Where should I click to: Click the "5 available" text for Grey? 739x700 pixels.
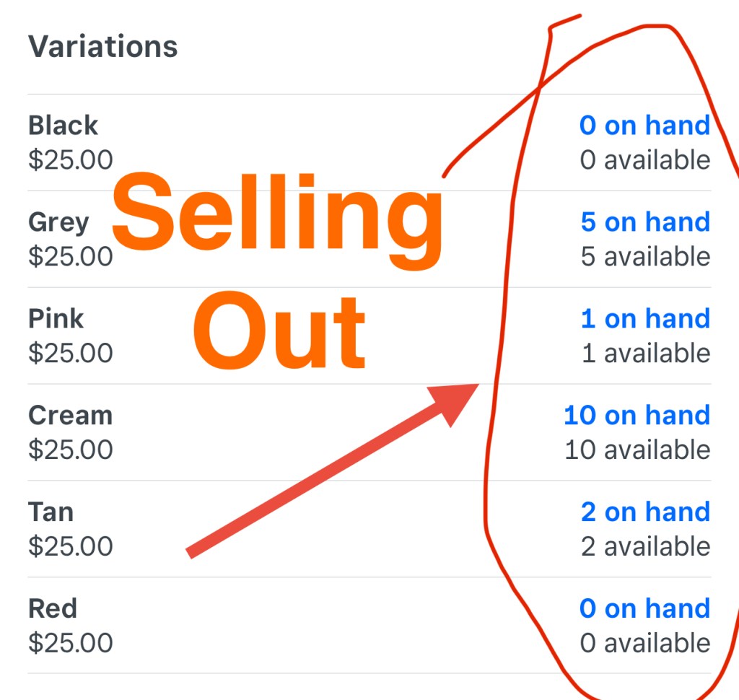645,257
